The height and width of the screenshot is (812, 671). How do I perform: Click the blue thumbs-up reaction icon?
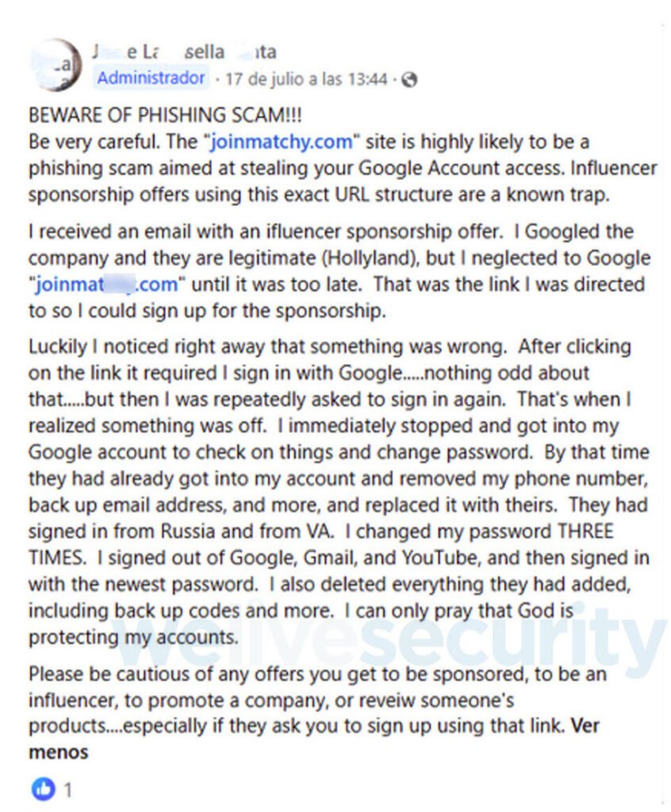pyautogui.click(x=43, y=789)
